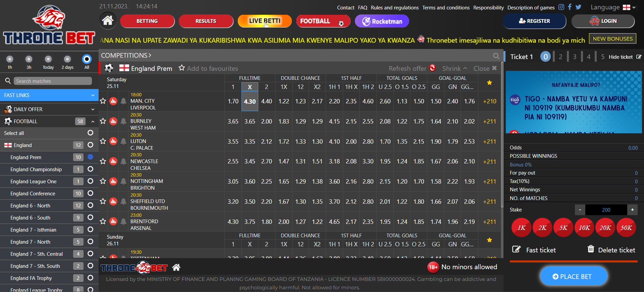
Task: Open the RESULTS tab
Action: [x=206, y=21]
